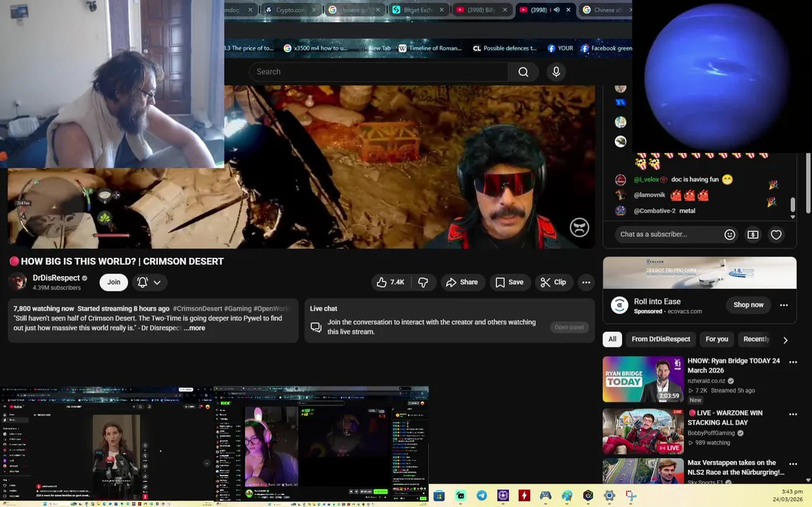The image size is (812, 507).
Task: Share the live stream
Action: tap(462, 282)
